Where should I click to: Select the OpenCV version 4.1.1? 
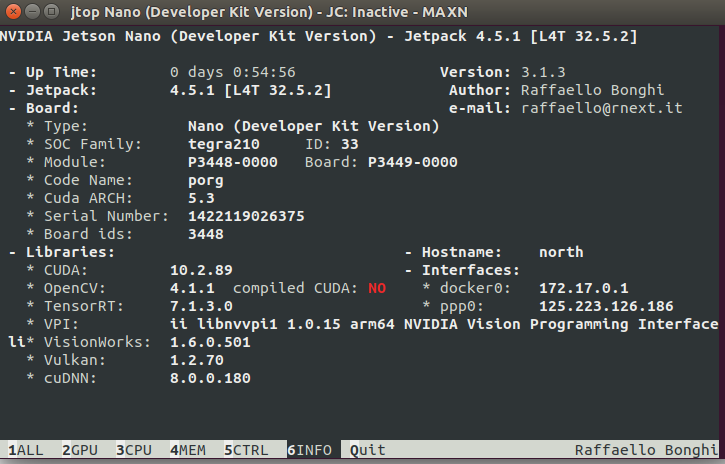click(192, 288)
